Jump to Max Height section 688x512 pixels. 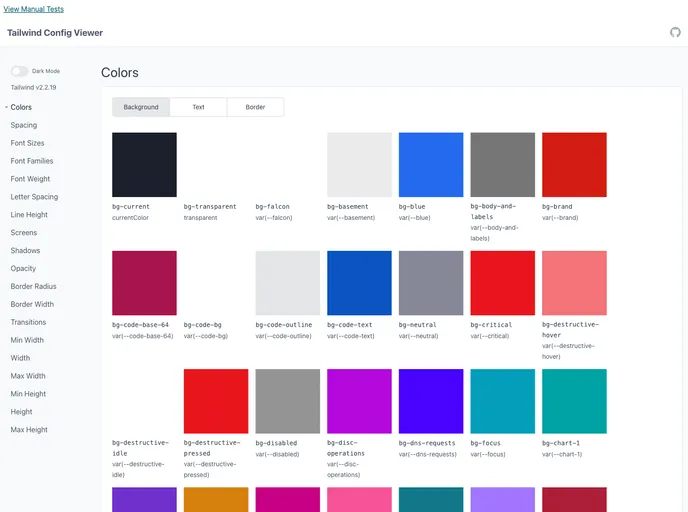[x=29, y=430]
